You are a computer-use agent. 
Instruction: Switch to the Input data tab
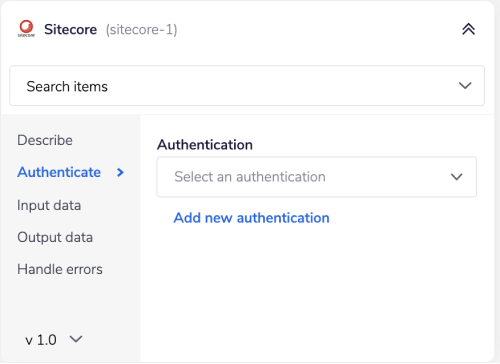49,205
